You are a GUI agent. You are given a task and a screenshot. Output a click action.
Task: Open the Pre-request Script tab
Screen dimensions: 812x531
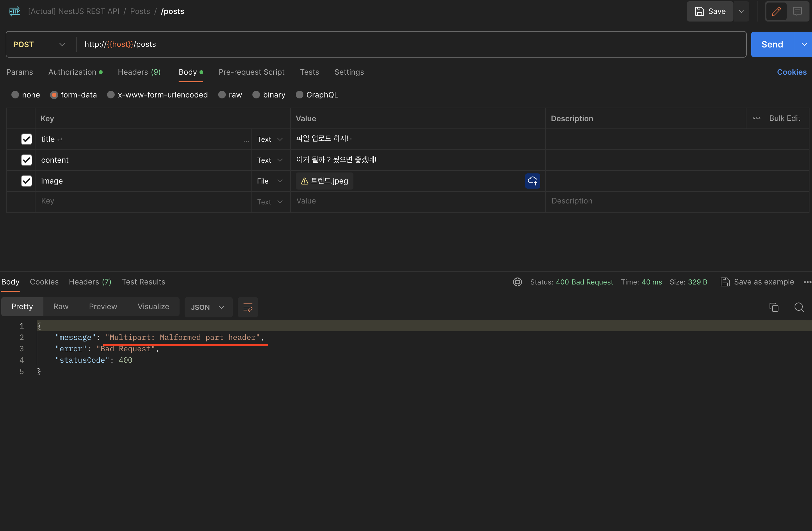pos(251,72)
